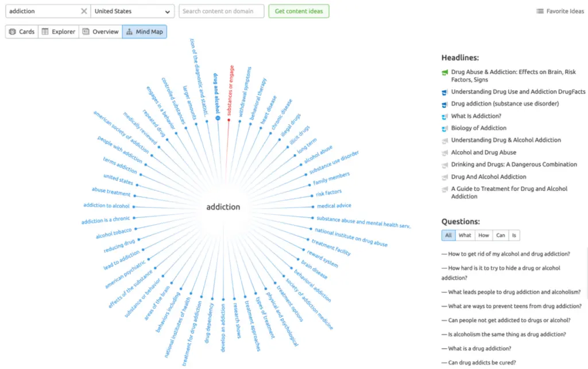Click megaphone icon beside Biology of Addiction headline
Image resolution: width=588 pixels, height=369 pixels.
444,128
